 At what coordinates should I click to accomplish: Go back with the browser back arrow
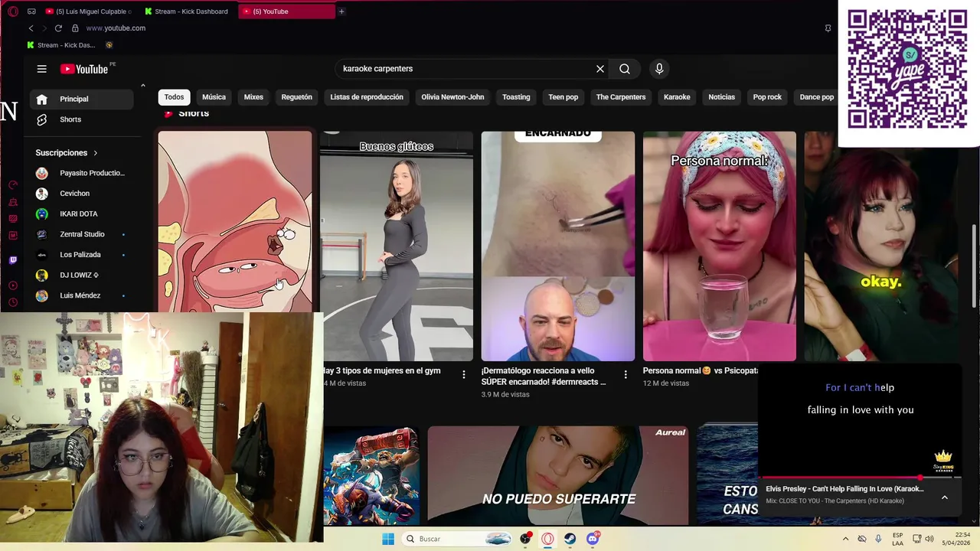(x=31, y=28)
